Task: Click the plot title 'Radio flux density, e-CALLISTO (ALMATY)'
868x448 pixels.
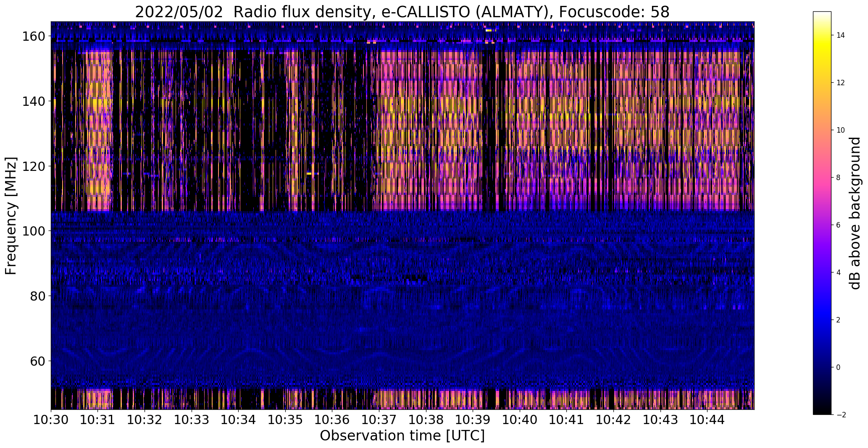Action: click(x=393, y=12)
